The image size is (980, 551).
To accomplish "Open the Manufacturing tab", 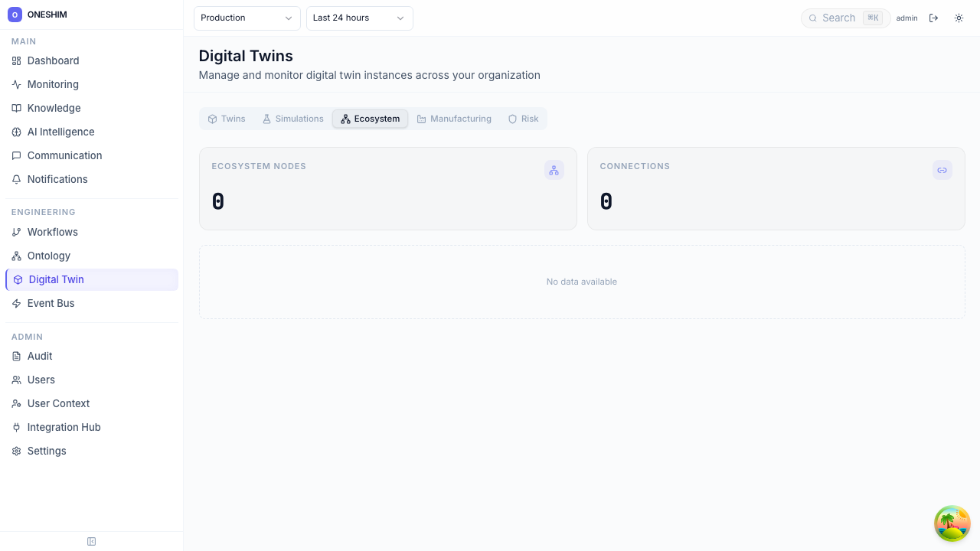I will (x=454, y=119).
